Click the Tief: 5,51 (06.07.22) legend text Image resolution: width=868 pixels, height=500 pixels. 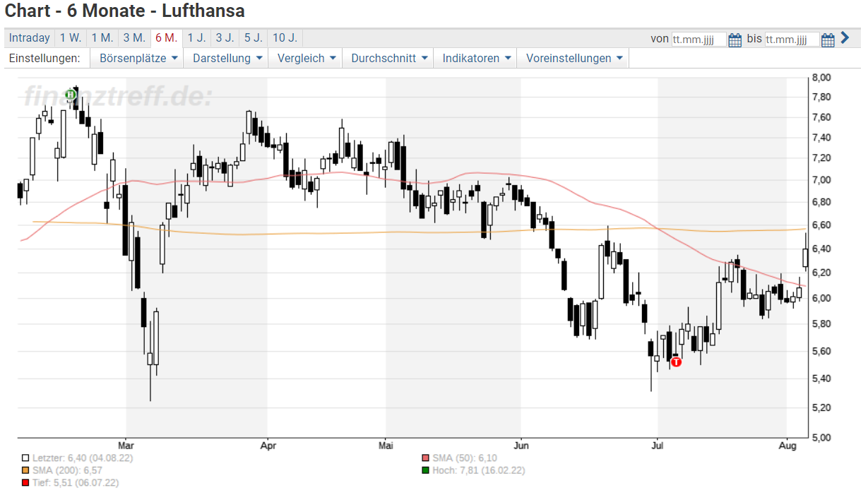point(76,483)
